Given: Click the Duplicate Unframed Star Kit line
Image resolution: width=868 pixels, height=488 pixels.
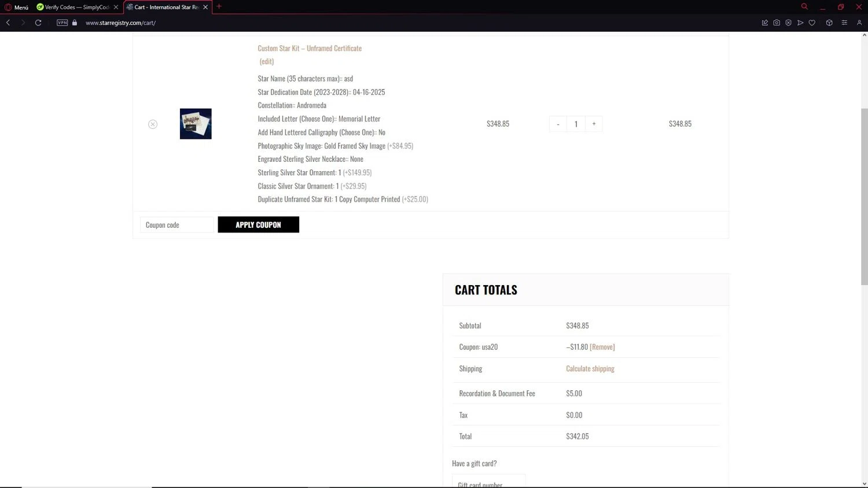Looking at the screenshot, I should click(343, 199).
